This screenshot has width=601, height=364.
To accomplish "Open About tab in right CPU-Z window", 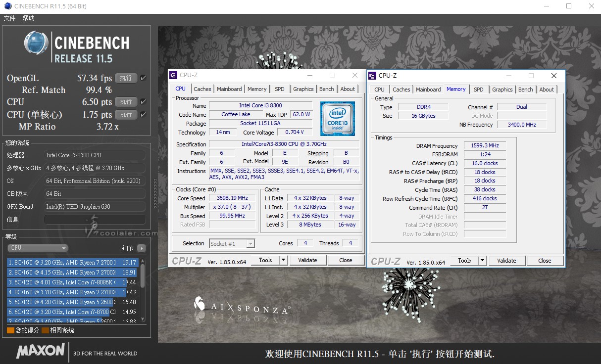I will click(x=547, y=90).
